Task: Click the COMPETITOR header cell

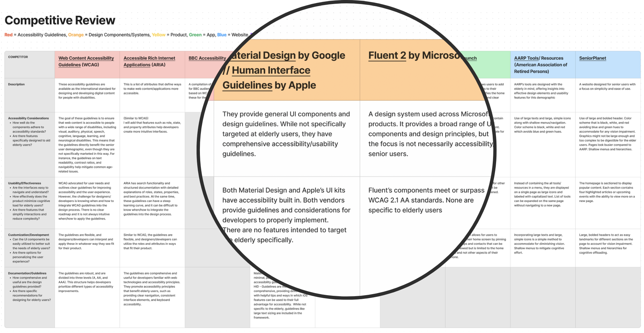Action: [18, 57]
